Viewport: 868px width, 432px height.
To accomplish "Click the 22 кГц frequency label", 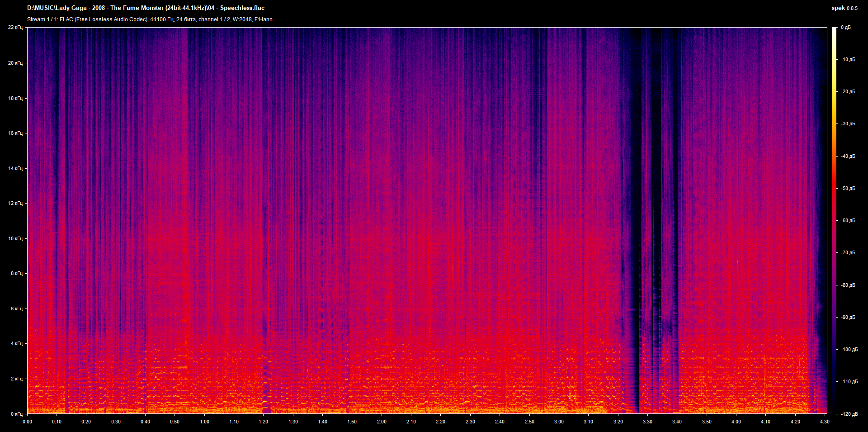I will pyautogui.click(x=15, y=28).
